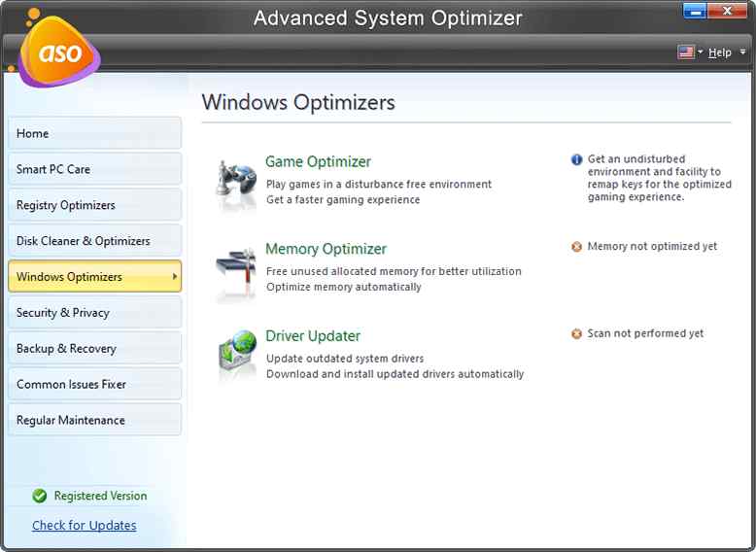Click 'Memory not optimized yet' status text
Image resolution: width=756 pixels, height=552 pixels.
click(x=652, y=246)
